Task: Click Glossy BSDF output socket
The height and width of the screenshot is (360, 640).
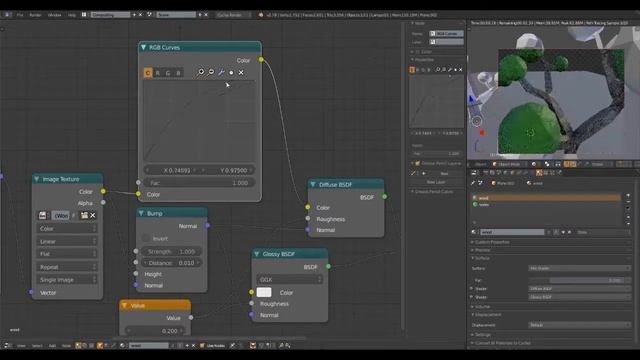Action: pyautogui.click(x=328, y=266)
